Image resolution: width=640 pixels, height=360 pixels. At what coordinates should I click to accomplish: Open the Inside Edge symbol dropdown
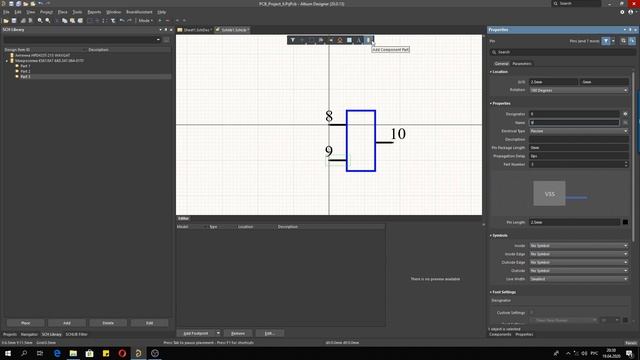(x=579, y=254)
